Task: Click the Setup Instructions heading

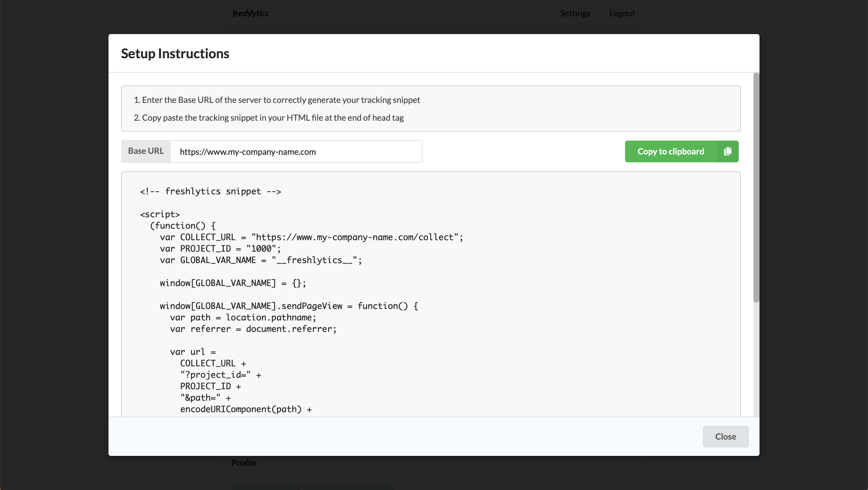Action: [175, 54]
